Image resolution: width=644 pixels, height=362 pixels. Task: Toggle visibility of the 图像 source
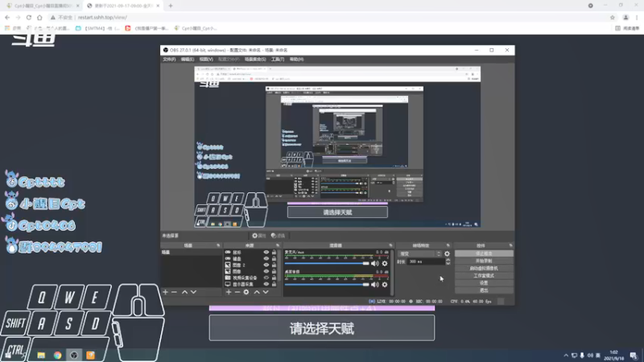[266, 271]
